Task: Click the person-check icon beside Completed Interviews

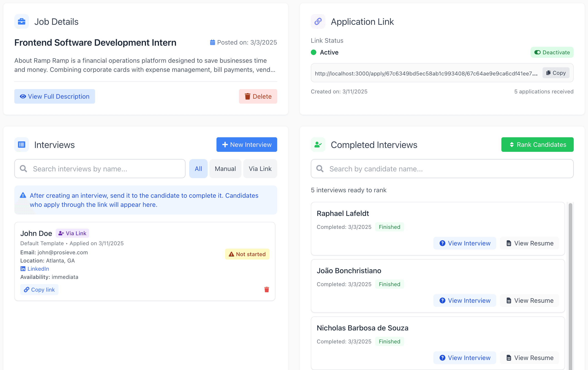Action: tap(318, 145)
